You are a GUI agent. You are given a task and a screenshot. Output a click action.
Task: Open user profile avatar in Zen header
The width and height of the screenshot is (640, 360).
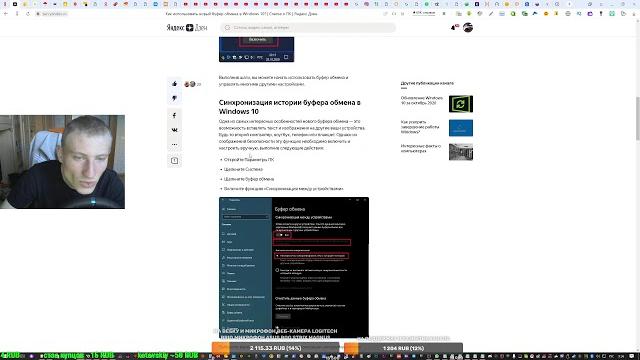pyautogui.click(x=468, y=27)
